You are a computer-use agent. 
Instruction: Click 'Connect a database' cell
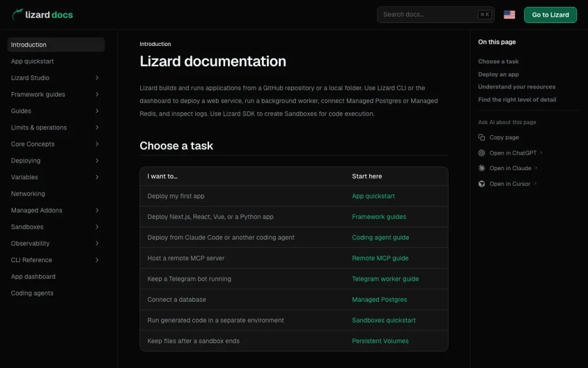point(176,299)
